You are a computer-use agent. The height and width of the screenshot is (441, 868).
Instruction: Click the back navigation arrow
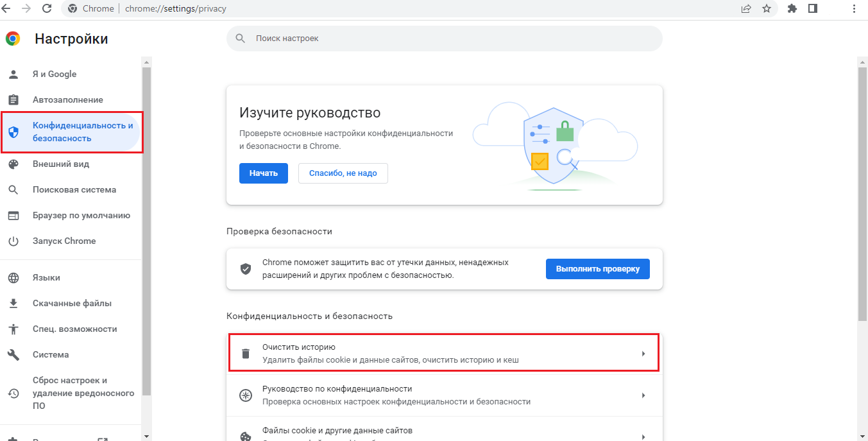click(6, 8)
